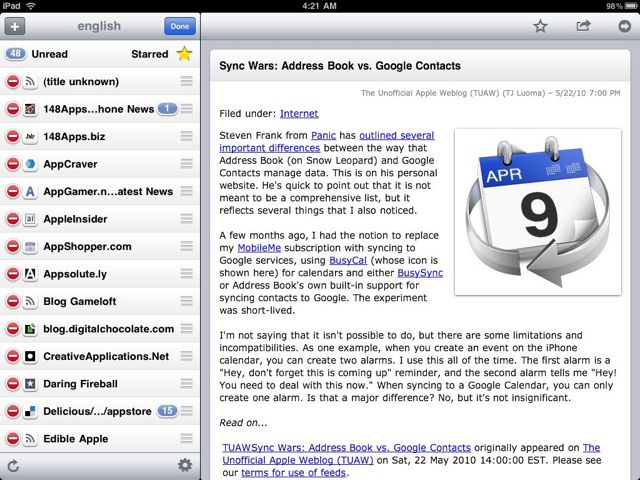
Task: Tap the 48 unread count badge
Action: (16, 54)
